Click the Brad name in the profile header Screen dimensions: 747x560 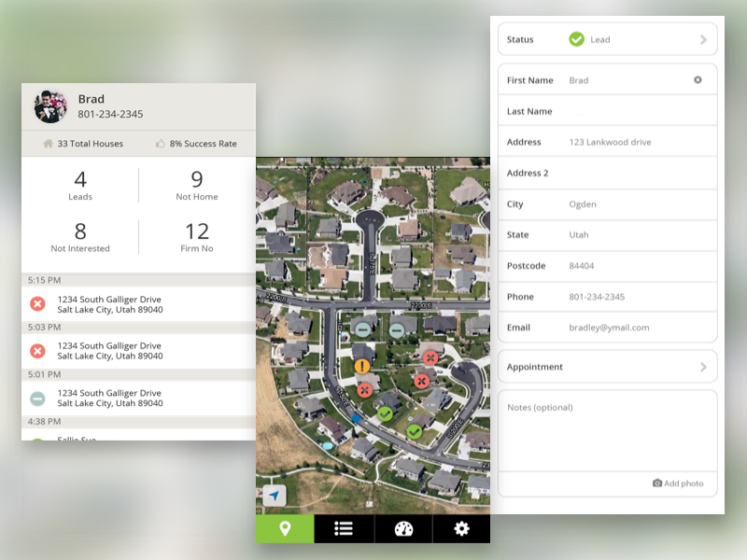[91, 99]
